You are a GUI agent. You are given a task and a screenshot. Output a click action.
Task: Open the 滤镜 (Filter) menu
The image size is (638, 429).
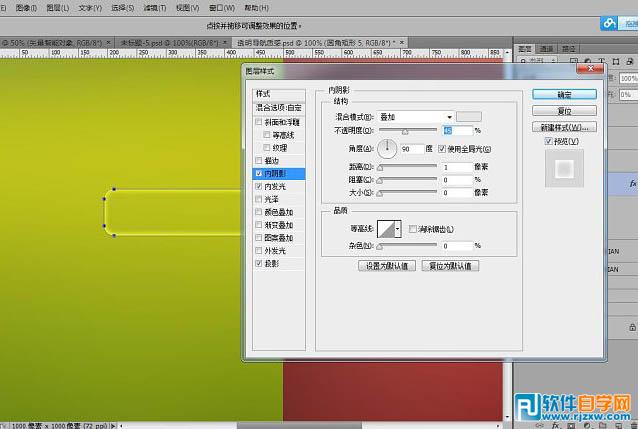154,7
